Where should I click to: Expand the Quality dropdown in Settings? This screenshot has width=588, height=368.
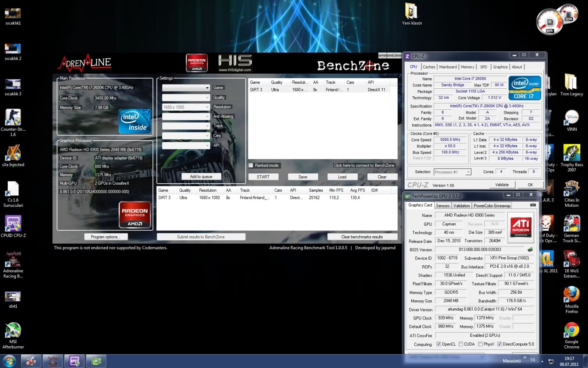pos(186,98)
